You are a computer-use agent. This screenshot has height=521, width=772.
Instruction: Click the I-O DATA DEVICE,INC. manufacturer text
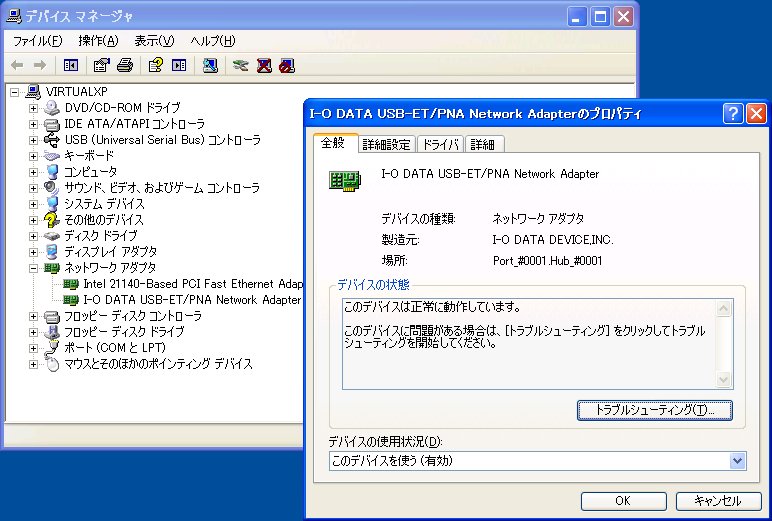[x=553, y=240]
